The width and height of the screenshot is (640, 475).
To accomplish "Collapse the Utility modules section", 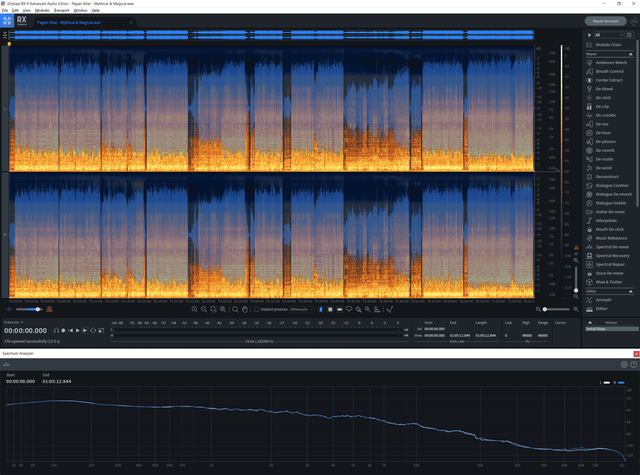I will 631,291.
